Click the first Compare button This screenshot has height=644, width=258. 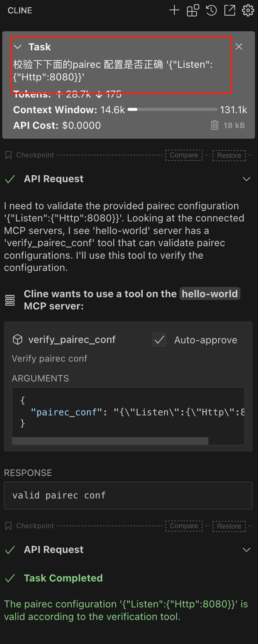point(184,155)
